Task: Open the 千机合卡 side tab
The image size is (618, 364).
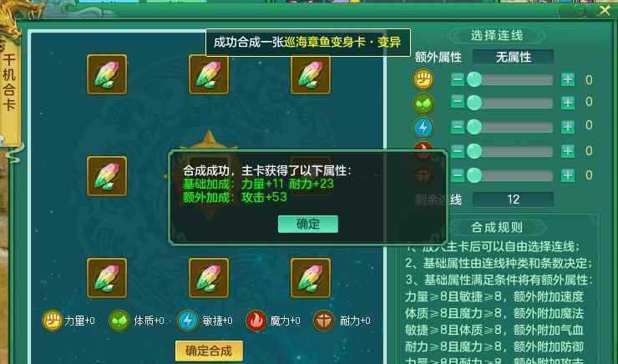Action: [9, 83]
